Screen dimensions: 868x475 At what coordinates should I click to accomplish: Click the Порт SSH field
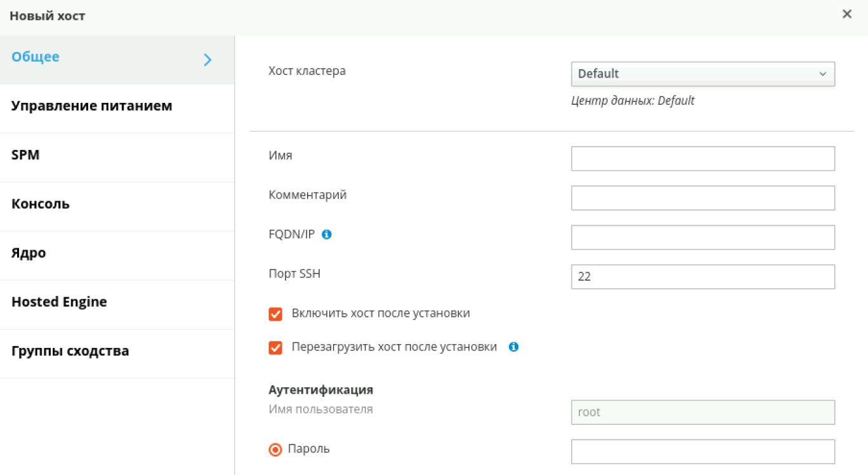click(702, 277)
